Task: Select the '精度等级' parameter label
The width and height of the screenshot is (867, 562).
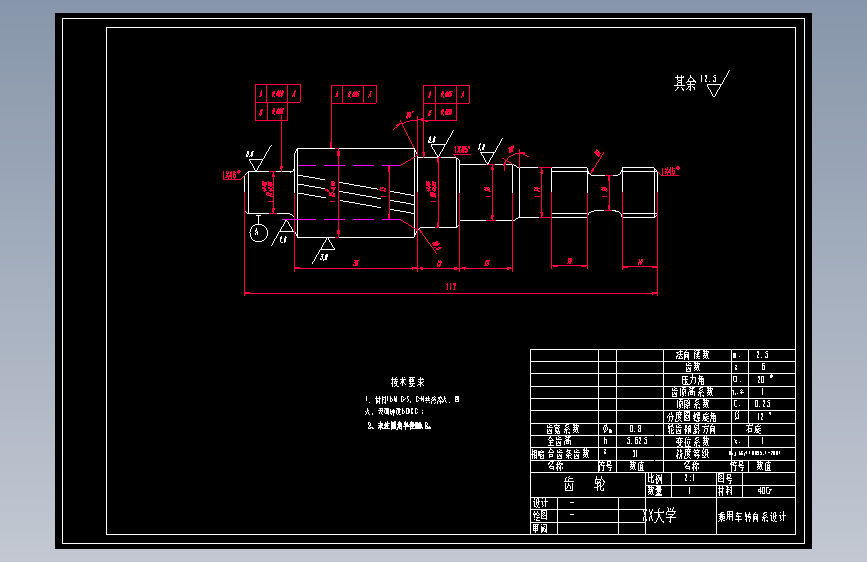Action: (692, 454)
